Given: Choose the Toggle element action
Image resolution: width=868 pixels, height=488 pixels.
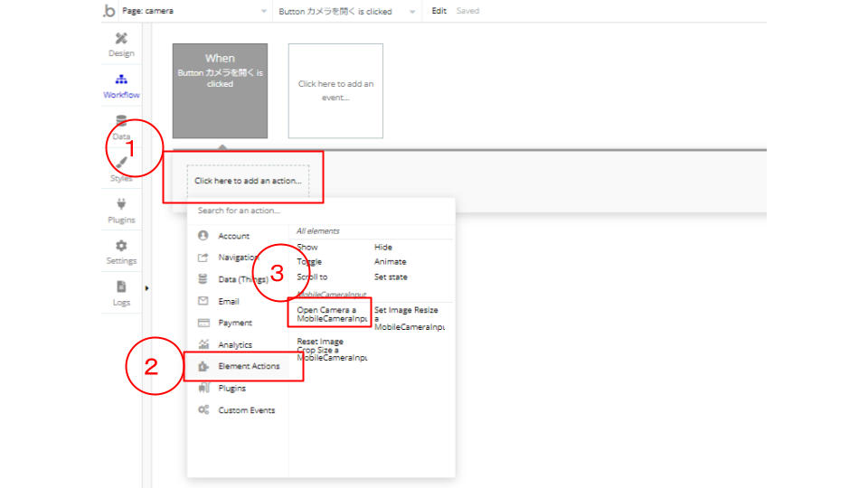Looking at the screenshot, I should pos(309,262).
